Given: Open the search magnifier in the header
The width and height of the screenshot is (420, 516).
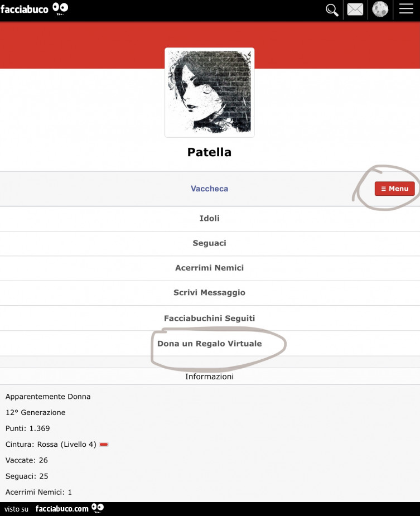Looking at the screenshot, I should (332, 10).
